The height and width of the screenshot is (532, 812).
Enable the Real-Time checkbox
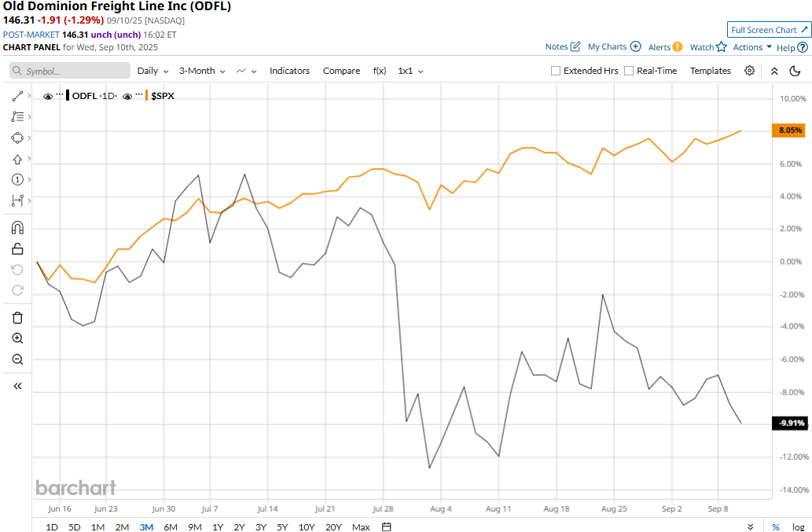629,71
